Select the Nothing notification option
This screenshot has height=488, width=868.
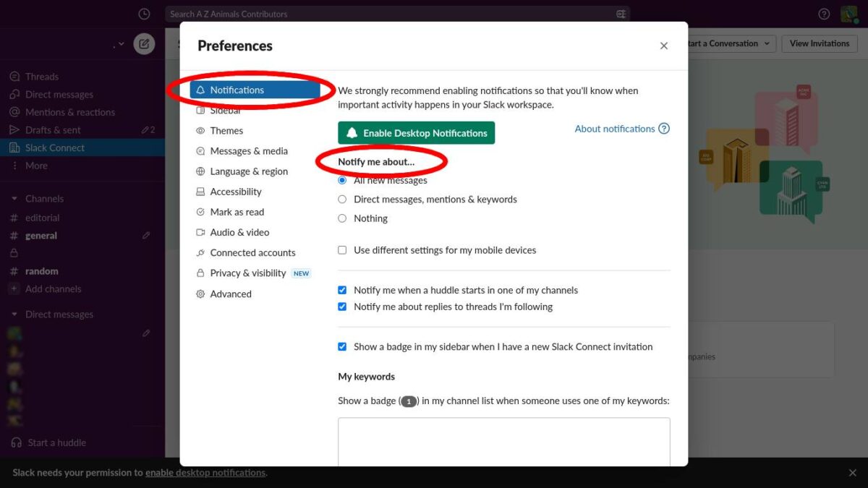click(342, 218)
